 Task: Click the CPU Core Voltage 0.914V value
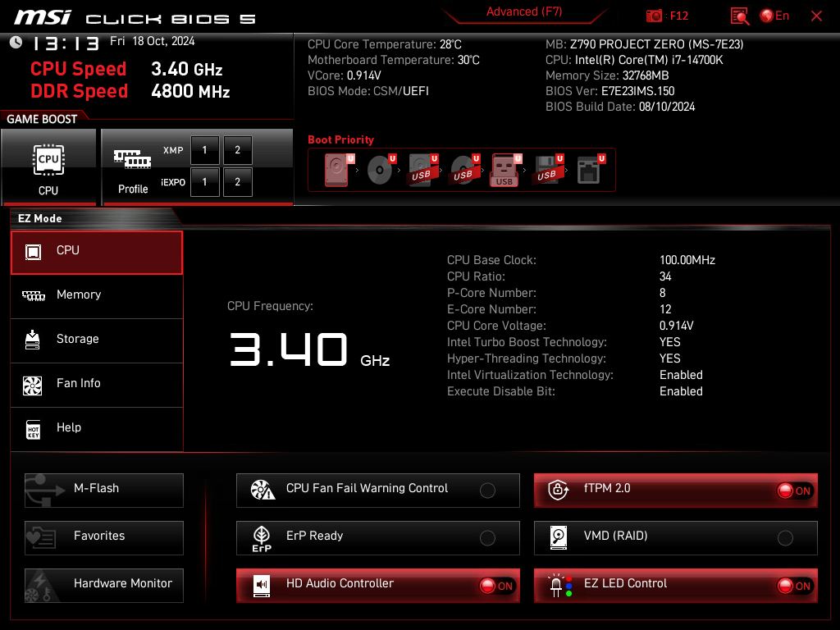point(676,326)
